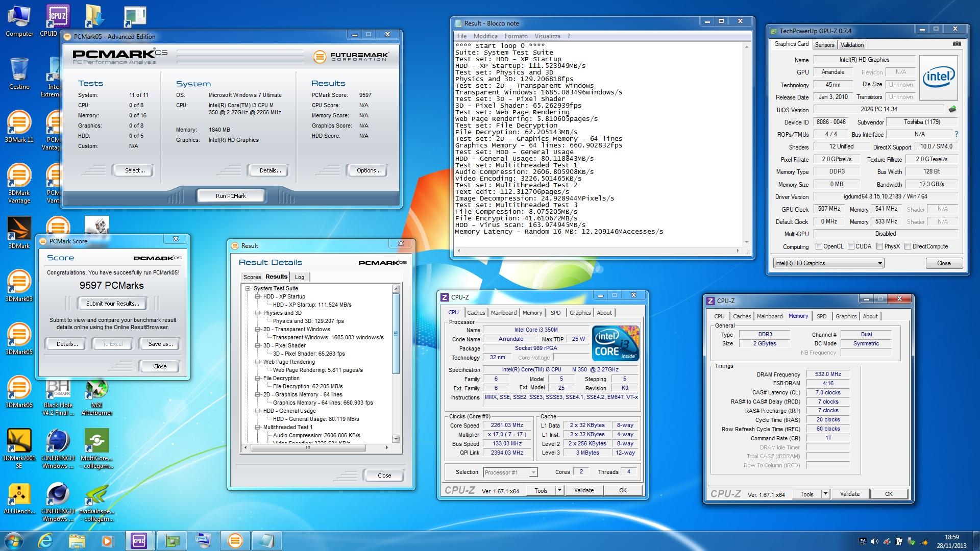Open the 3DMark06 desktop shortcut
The width and height of the screenshot is (980, 551).
19,392
